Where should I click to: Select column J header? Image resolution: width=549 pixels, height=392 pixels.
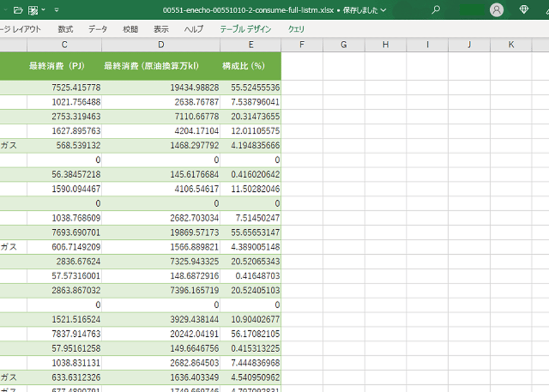pos(469,45)
